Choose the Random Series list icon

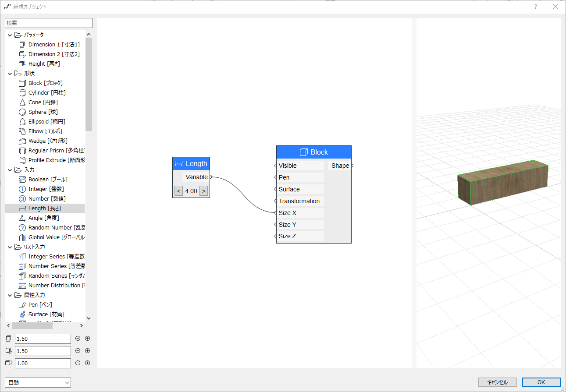[22, 276]
